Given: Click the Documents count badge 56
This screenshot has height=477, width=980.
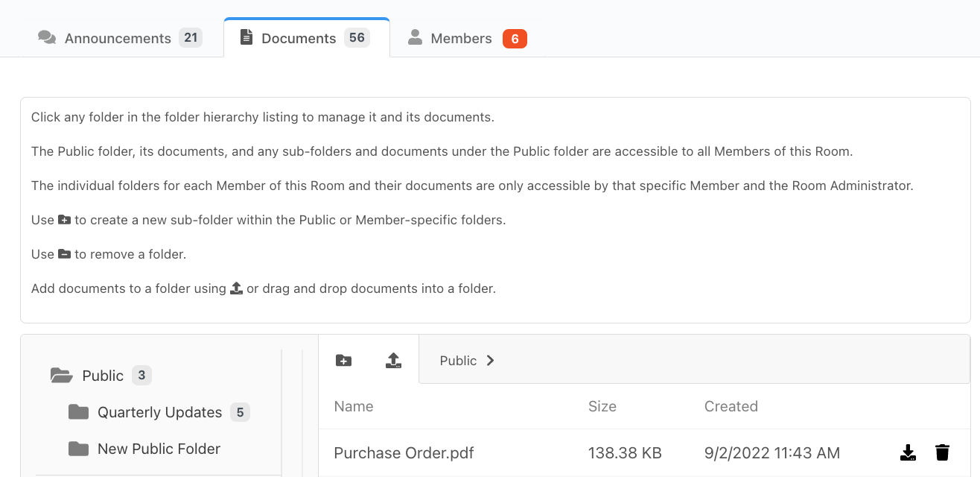Looking at the screenshot, I should [357, 37].
